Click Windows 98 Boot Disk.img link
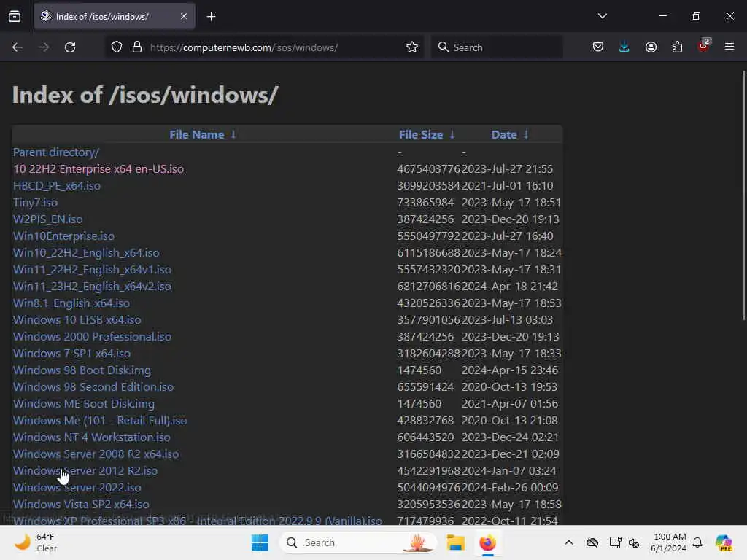 (82, 370)
